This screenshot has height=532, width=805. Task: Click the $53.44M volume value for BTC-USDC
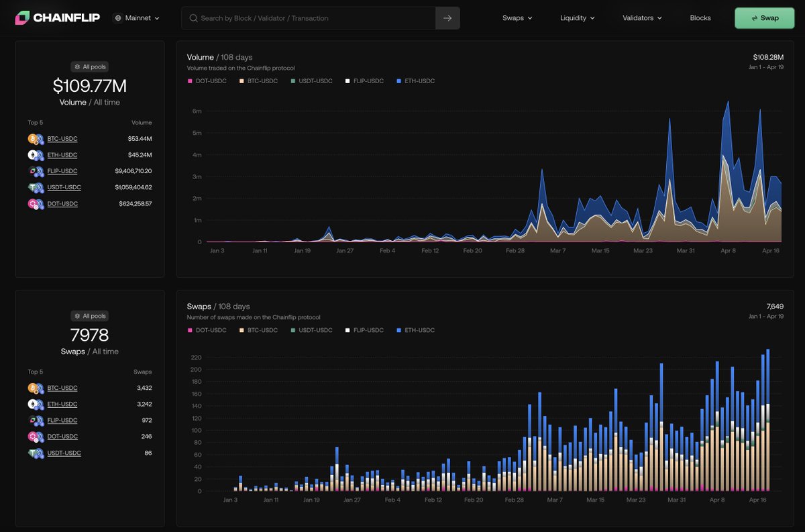[x=140, y=139]
